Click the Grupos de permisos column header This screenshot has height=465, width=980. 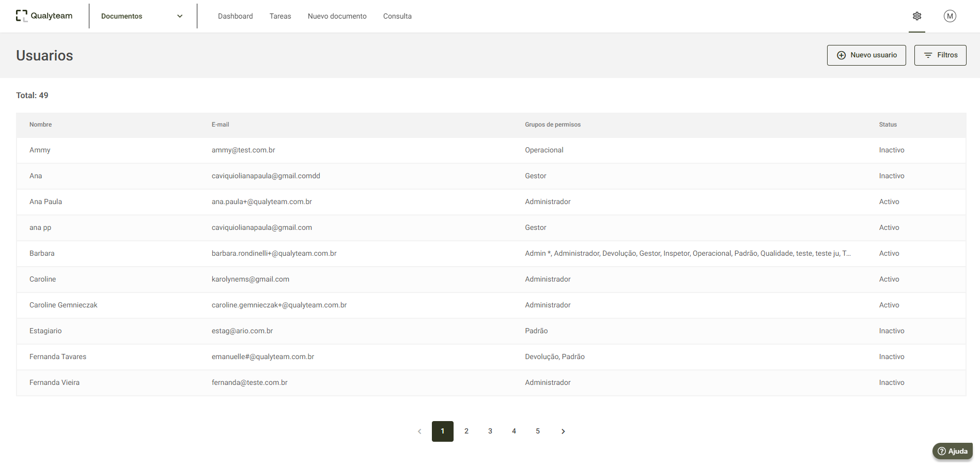pos(553,125)
